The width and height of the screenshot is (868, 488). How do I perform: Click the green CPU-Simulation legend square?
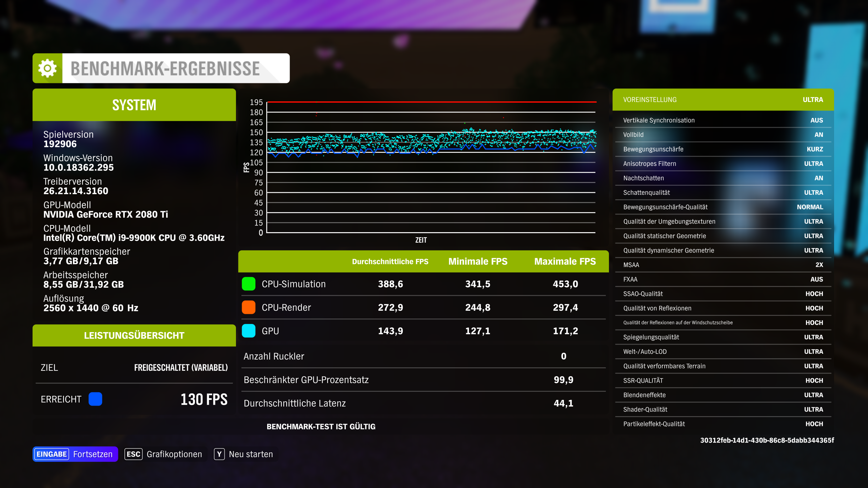249,284
